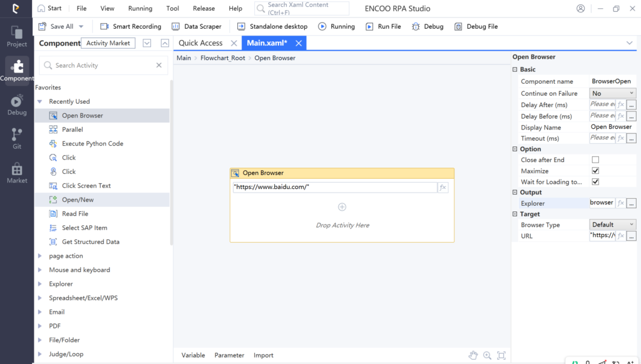Open the Git sidebar panel
Screen dimensions: 641x364
pos(17,138)
